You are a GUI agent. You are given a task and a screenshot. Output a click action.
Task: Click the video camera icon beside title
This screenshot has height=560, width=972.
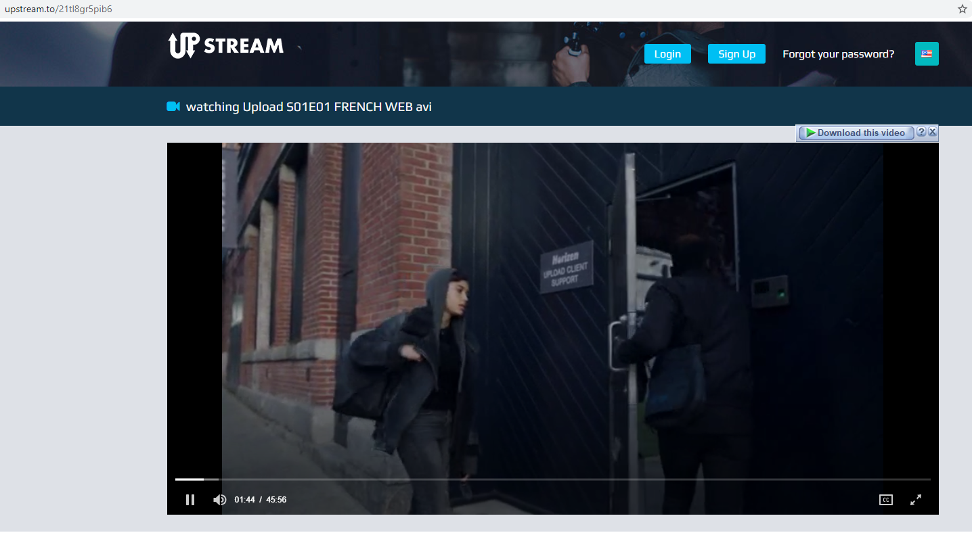[x=173, y=106]
